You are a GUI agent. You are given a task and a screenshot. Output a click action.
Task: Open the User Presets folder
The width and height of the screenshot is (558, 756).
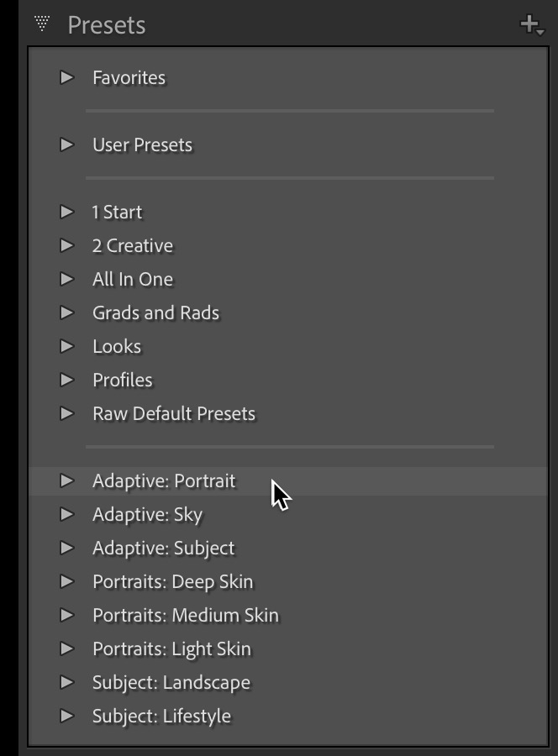[142, 144]
